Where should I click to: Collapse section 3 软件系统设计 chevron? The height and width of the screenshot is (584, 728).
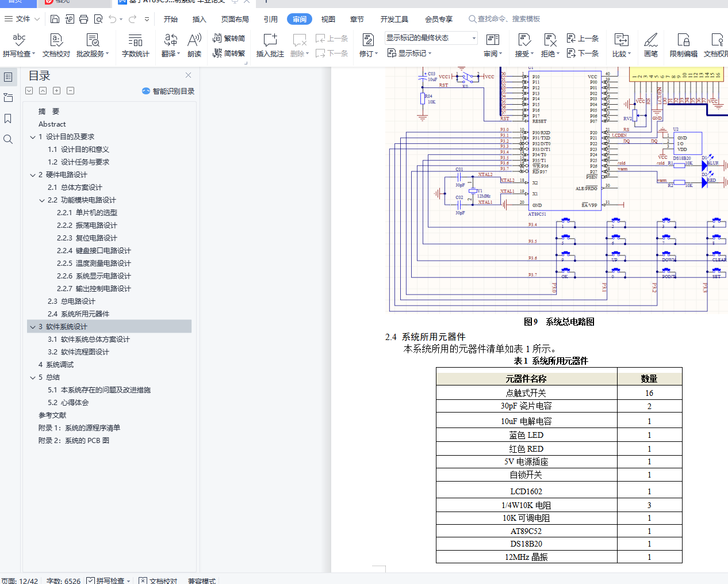pos(33,327)
